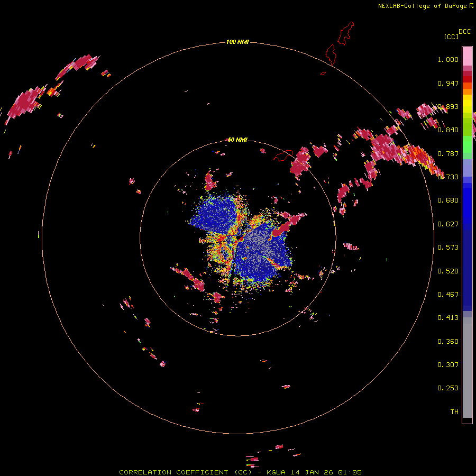Select the 0.680 legend value
Image resolution: width=476 pixels, height=476 pixels.
(448, 200)
